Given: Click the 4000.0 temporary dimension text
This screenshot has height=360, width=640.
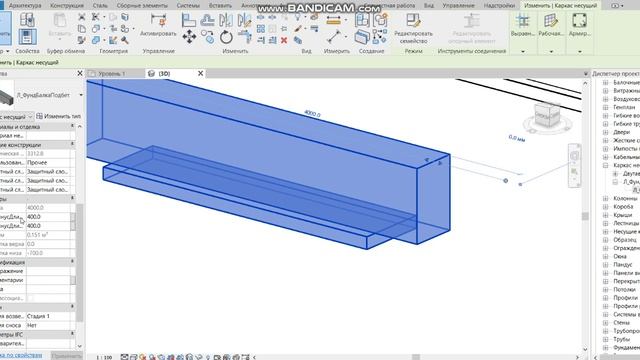Looking at the screenshot, I should click(x=312, y=114).
